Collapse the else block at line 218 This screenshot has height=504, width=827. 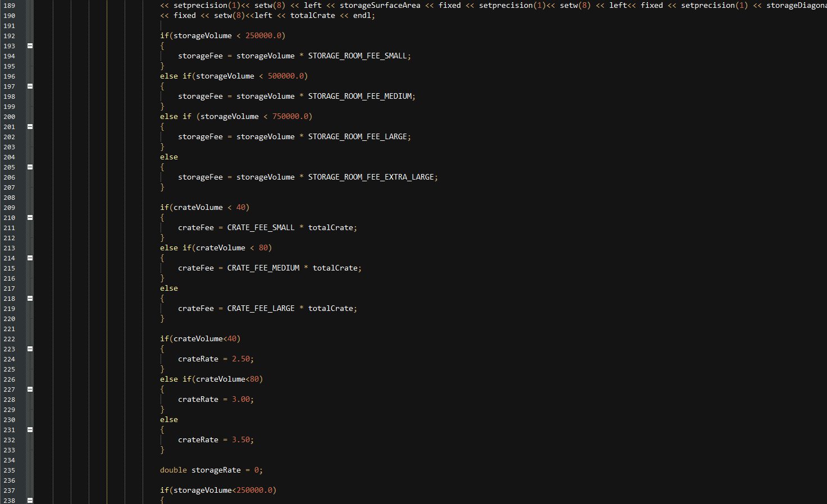point(30,298)
